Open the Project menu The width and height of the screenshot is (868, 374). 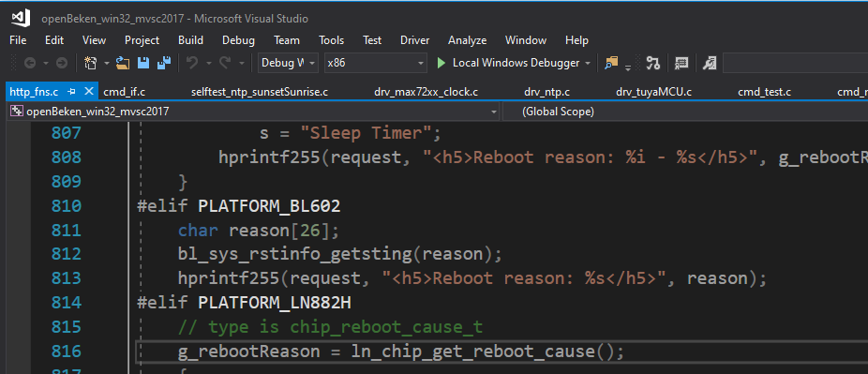[x=142, y=40]
